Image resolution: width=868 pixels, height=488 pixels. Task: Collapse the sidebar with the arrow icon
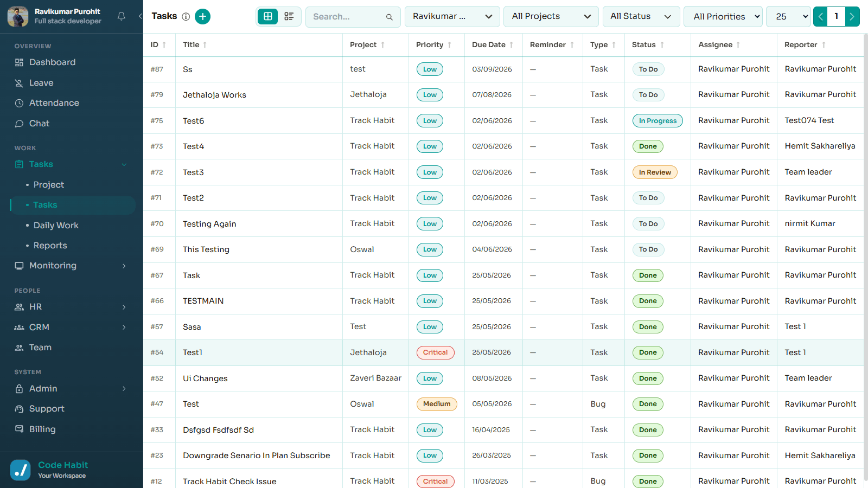140,16
